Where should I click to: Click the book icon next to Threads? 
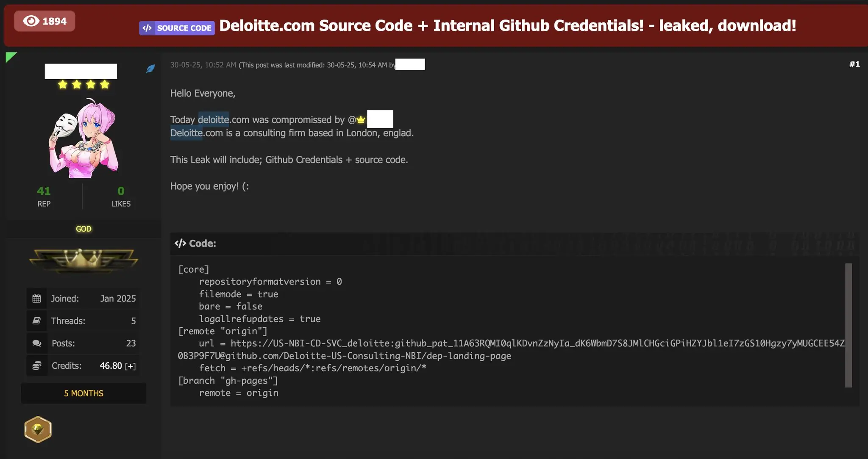37,321
